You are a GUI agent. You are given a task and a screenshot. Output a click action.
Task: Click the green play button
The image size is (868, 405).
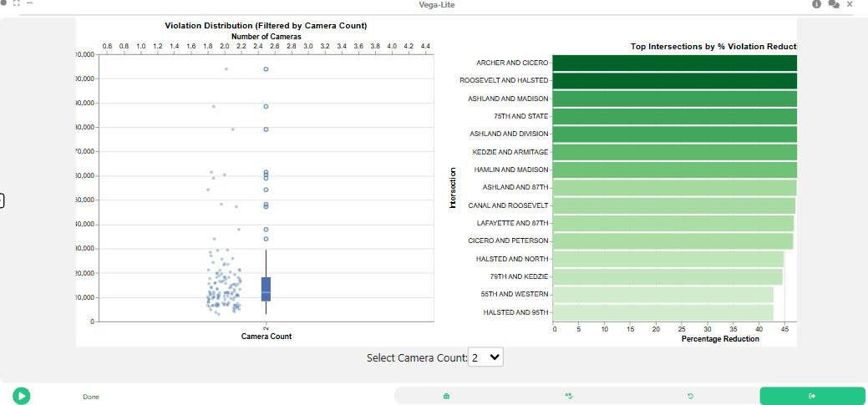click(x=22, y=396)
